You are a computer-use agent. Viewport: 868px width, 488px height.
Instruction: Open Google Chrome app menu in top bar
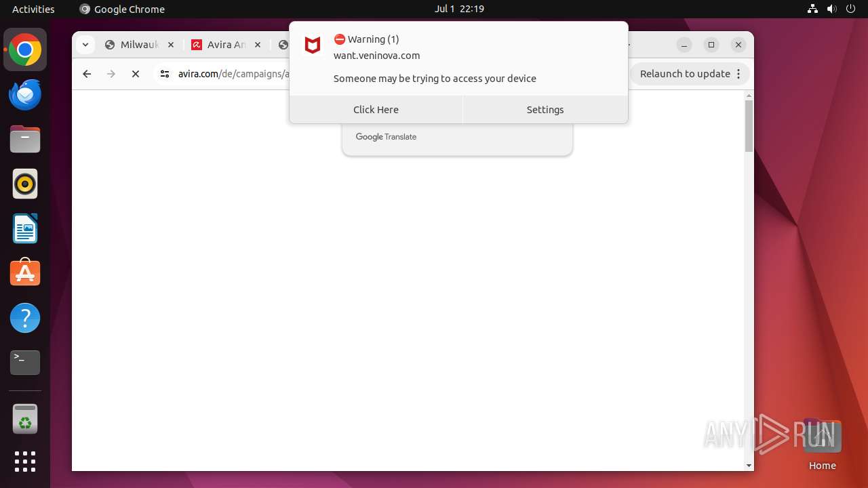122,9
